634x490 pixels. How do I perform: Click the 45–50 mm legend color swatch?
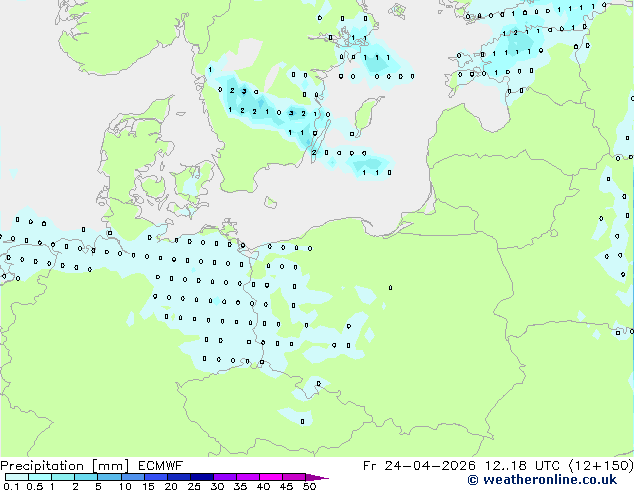[x=294, y=477]
